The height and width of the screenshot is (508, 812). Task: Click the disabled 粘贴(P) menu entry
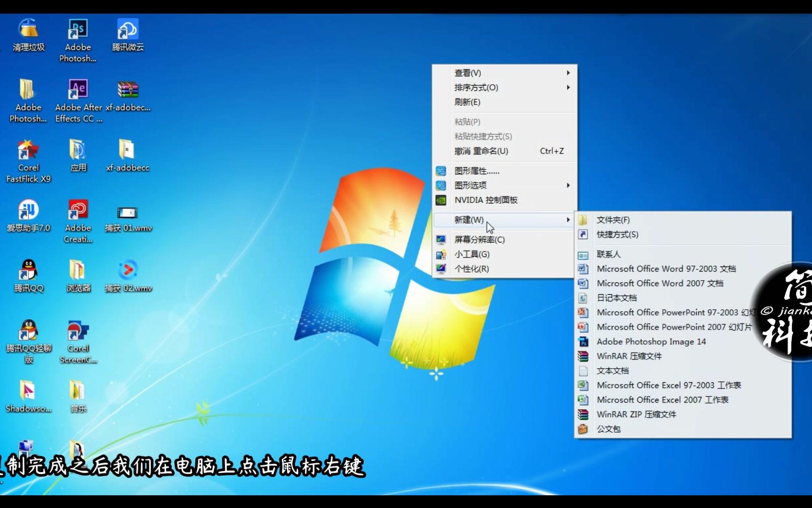coord(504,122)
